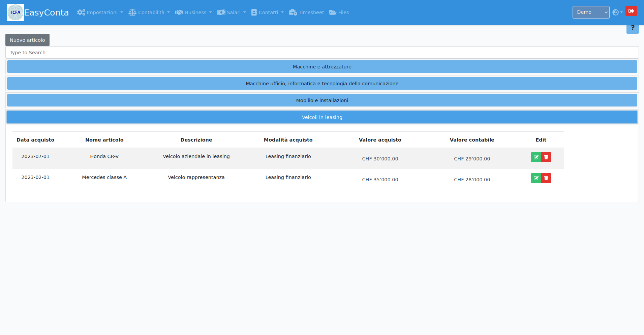Open the Contabilità menu

pos(149,12)
